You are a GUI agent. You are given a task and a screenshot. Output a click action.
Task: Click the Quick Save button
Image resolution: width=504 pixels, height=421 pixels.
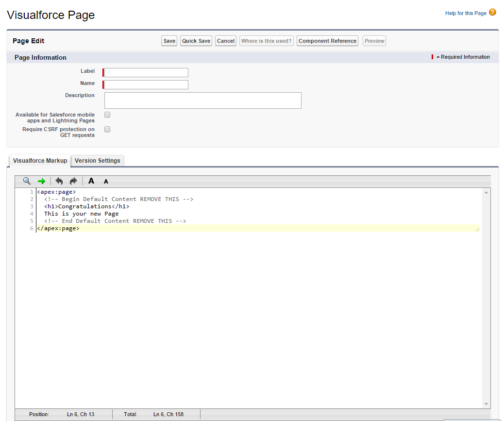pyautogui.click(x=196, y=41)
